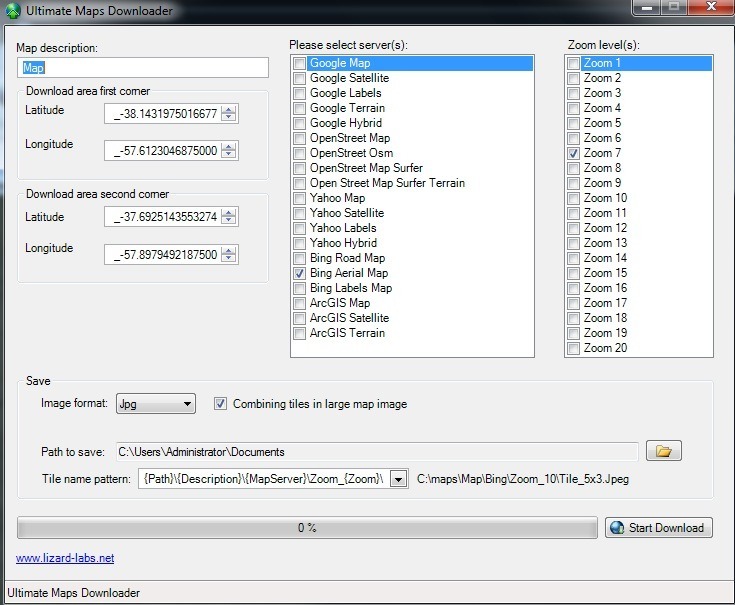735x605 pixels.
Task: Click the second corner Longitude value field
Action: pyautogui.click(x=163, y=254)
